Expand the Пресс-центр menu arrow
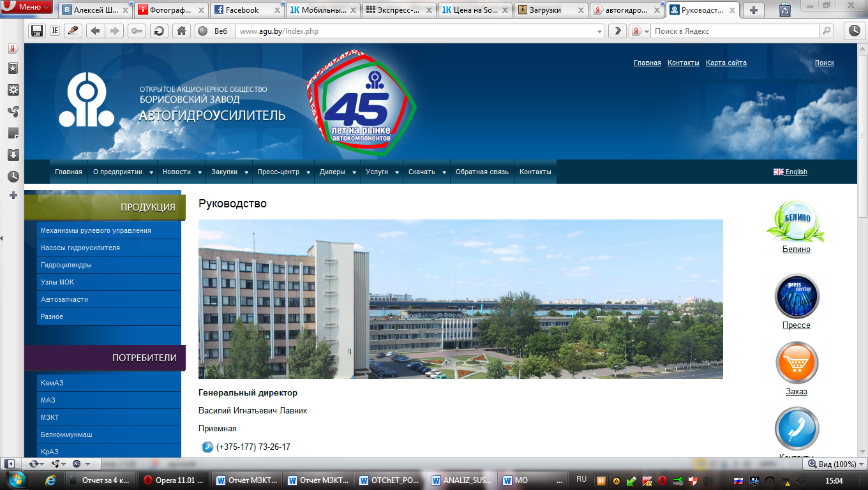 (x=308, y=172)
